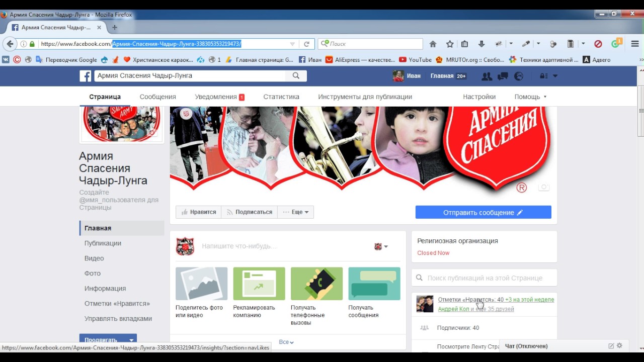644x362 pixels.
Task: Open the Firefox downloads arrow
Action: tap(481, 44)
